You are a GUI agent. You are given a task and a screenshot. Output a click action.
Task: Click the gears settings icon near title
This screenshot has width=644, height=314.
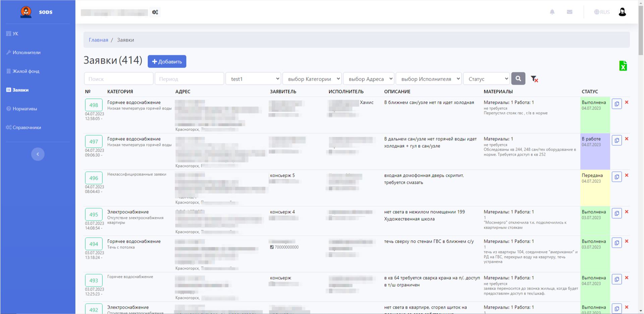pyautogui.click(x=155, y=12)
